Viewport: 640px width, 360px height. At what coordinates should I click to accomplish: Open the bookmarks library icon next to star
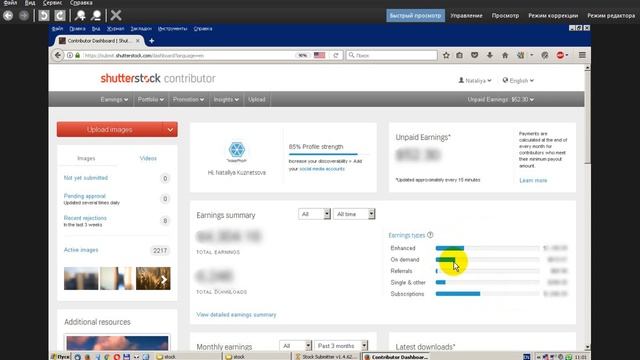[460, 55]
